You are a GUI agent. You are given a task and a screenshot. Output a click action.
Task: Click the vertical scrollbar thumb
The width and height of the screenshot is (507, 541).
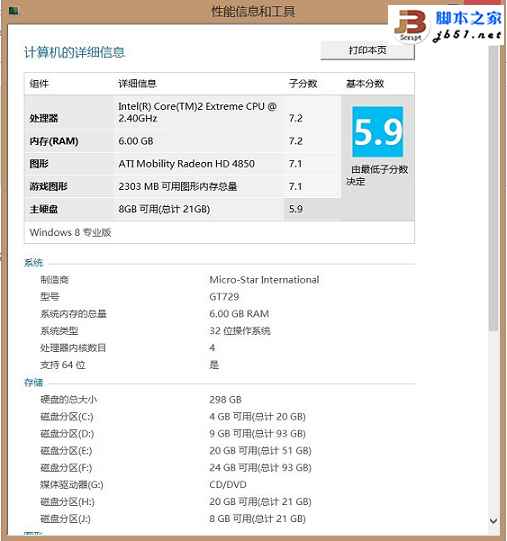pos(494,188)
